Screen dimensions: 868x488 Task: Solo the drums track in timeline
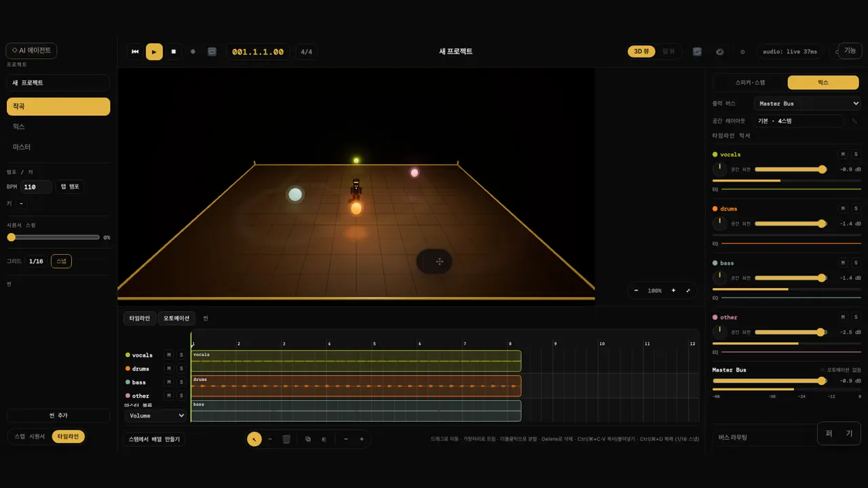click(x=181, y=369)
